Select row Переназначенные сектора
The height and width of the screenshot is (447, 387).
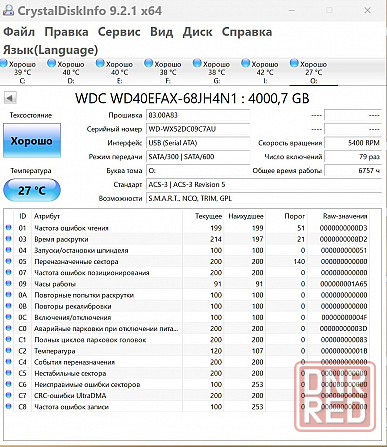(x=187, y=261)
